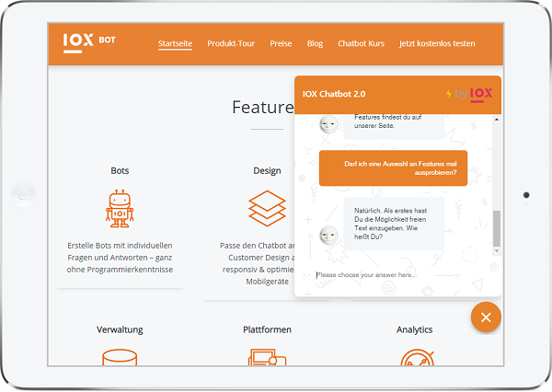
Task: Select the Analytics heading
Action: [x=414, y=329]
